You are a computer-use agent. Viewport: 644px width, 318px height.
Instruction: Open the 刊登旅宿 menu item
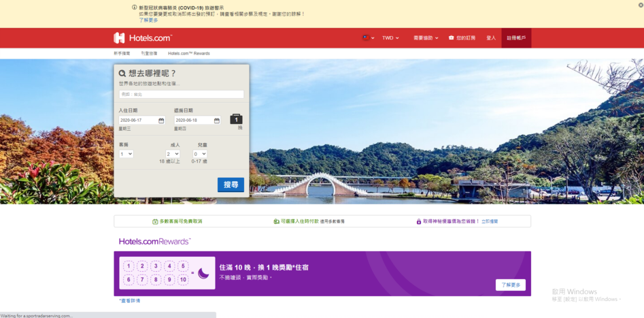(149, 54)
